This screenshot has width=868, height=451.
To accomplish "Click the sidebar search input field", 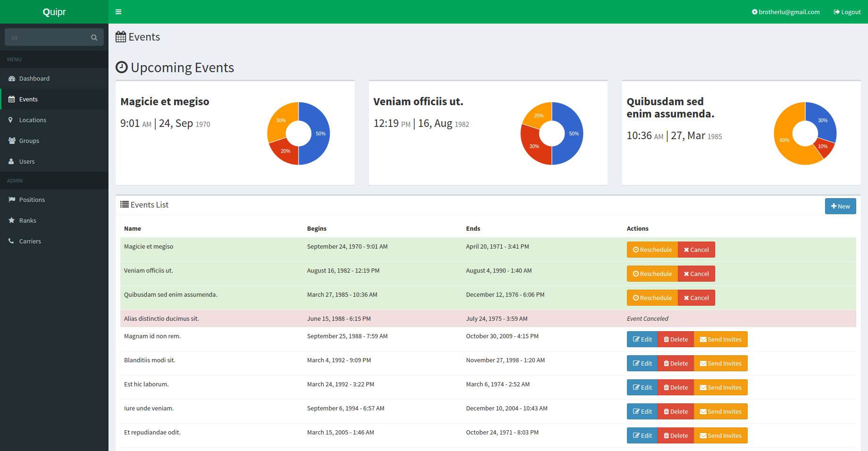I will point(47,37).
